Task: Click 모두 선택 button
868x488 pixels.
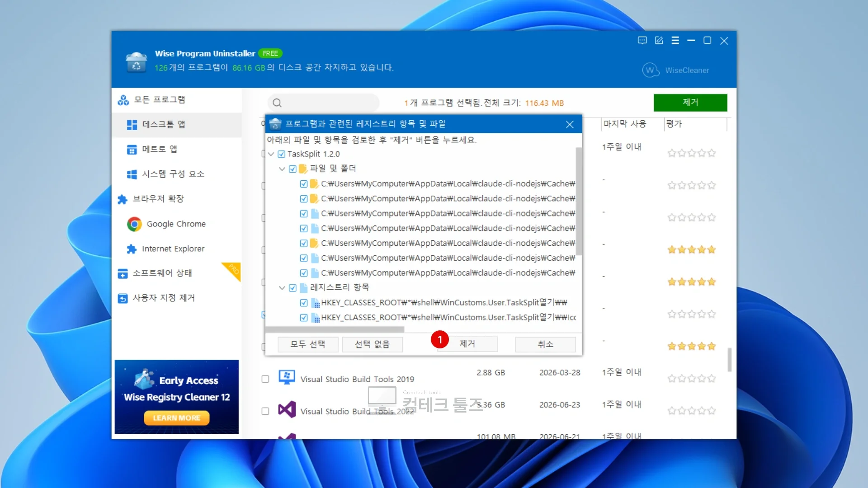Action: click(308, 344)
